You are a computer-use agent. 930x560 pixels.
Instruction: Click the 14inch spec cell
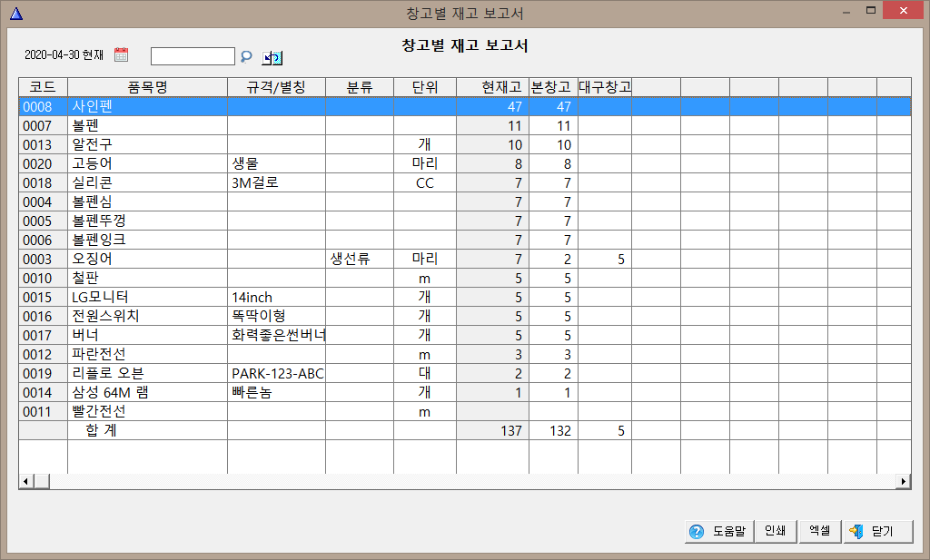[x=276, y=297]
